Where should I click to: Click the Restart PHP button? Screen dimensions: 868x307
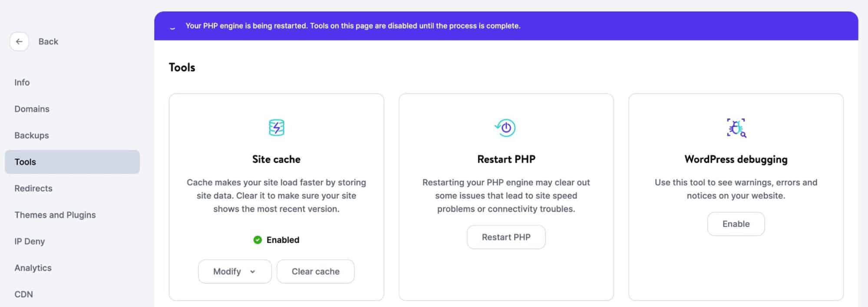pyautogui.click(x=506, y=237)
